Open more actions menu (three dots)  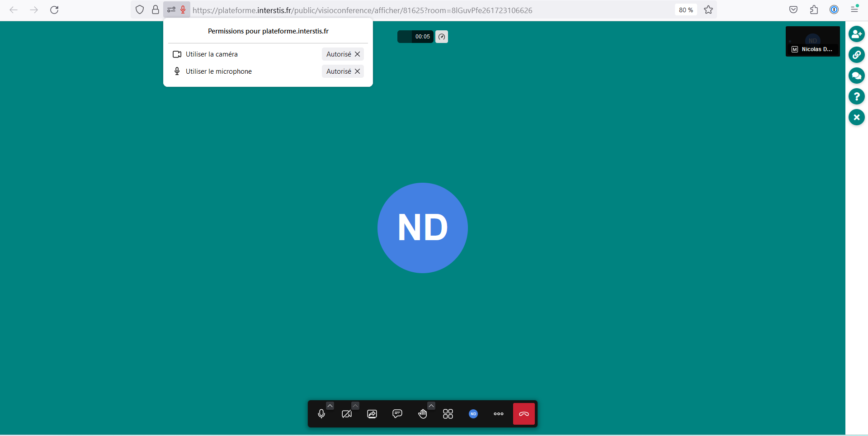(x=499, y=414)
